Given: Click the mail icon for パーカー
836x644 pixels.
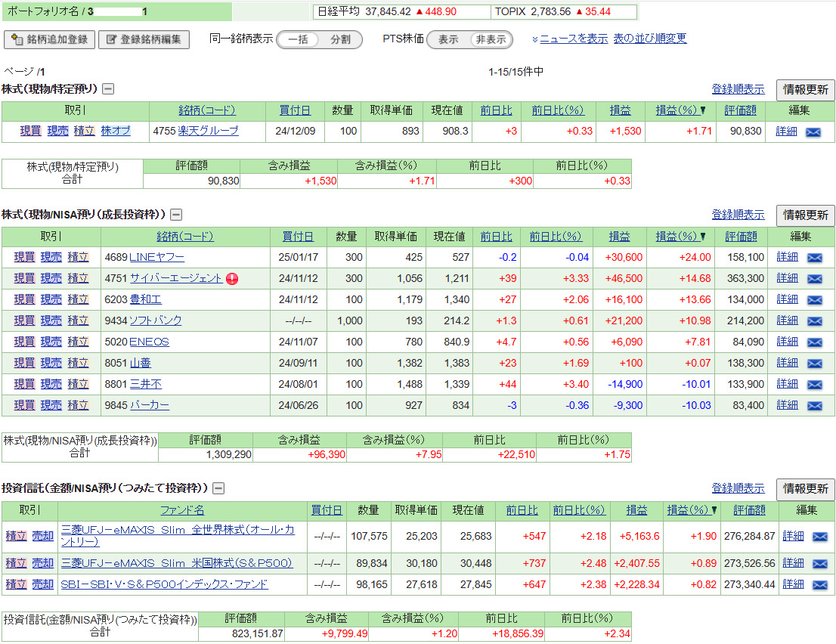Looking at the screenshot, I should click(x=814, y=406).
